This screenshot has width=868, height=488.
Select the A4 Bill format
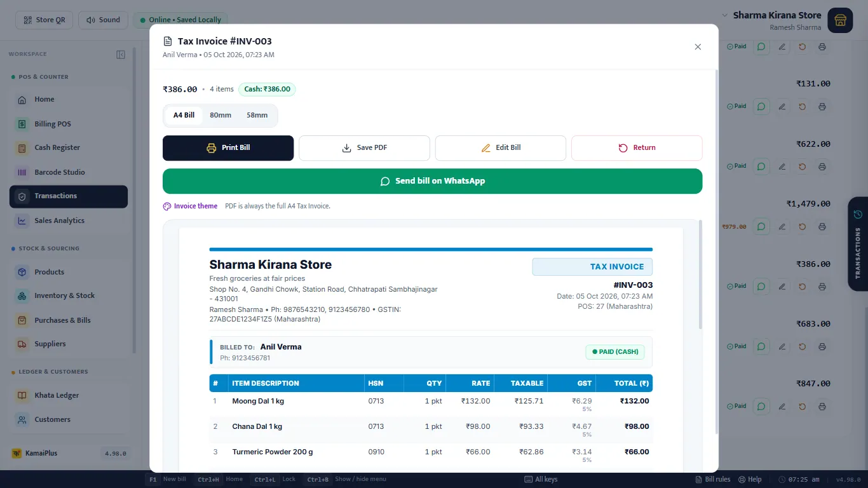[x=184, y=116]
